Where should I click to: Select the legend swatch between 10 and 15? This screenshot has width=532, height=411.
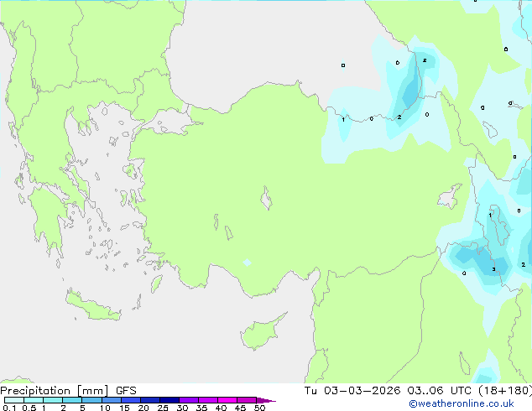(111, 400)
